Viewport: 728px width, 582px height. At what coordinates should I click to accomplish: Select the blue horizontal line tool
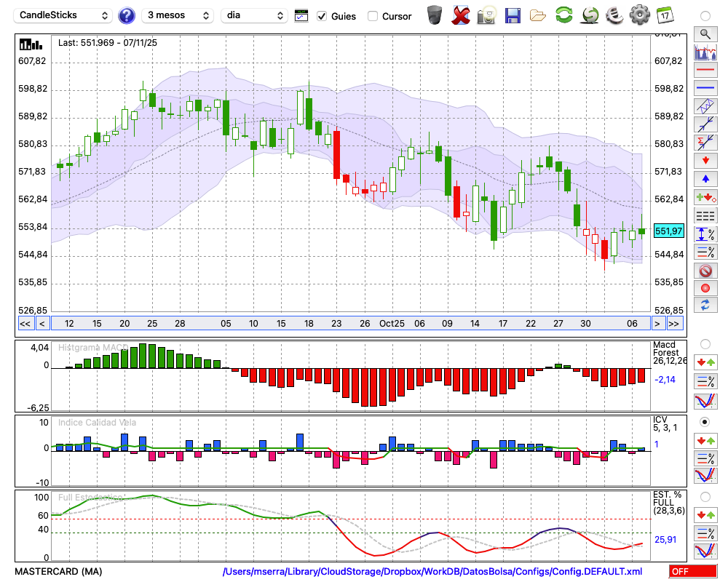(705, 88)
